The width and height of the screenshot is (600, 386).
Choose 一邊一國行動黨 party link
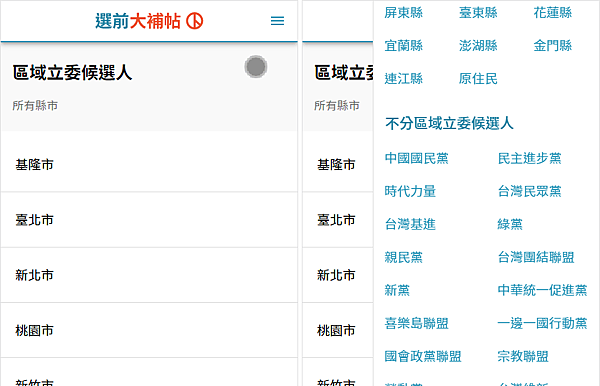point(542,323)
